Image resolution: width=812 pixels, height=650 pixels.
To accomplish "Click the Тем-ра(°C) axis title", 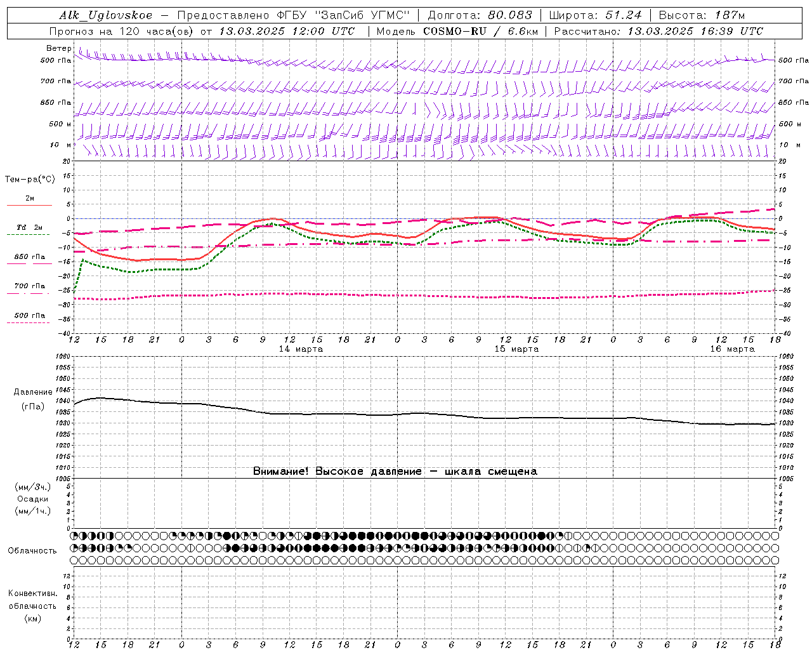I will 30,180.
